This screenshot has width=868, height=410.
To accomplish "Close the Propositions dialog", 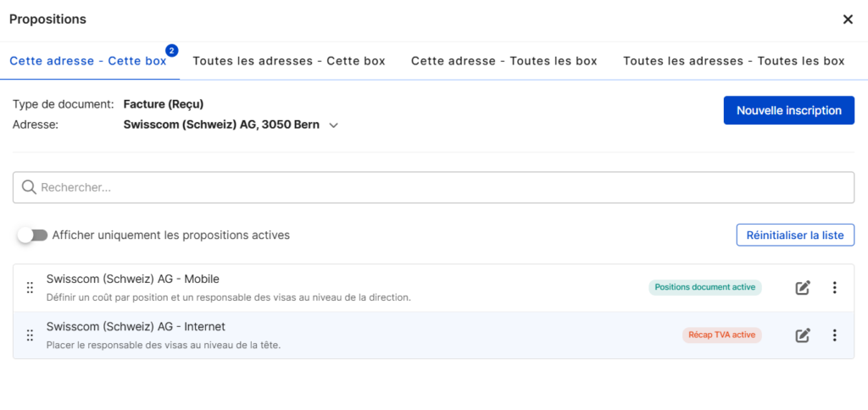I will pos(848,19).
